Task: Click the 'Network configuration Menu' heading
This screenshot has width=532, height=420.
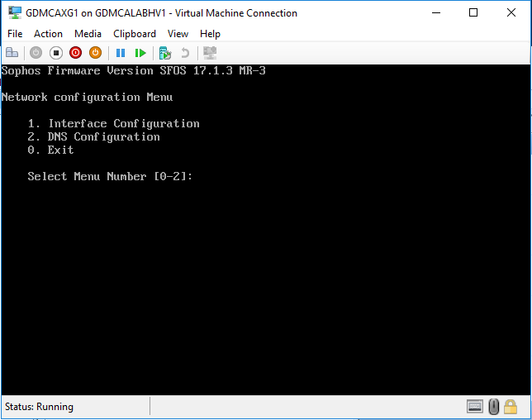Action: click(87, 98)
